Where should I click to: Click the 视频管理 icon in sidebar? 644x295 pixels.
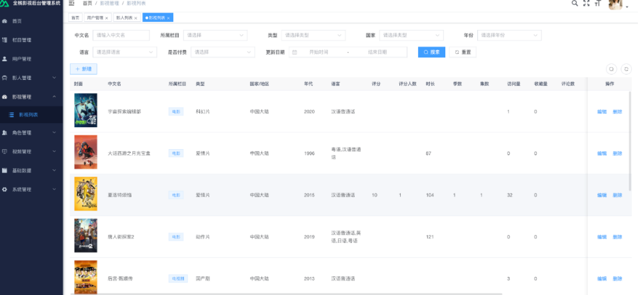[x=5, y=151]
